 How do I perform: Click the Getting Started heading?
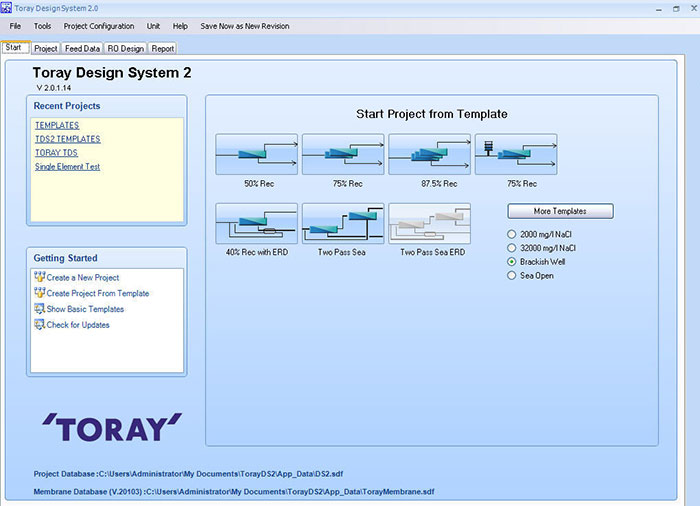(65, 258)
